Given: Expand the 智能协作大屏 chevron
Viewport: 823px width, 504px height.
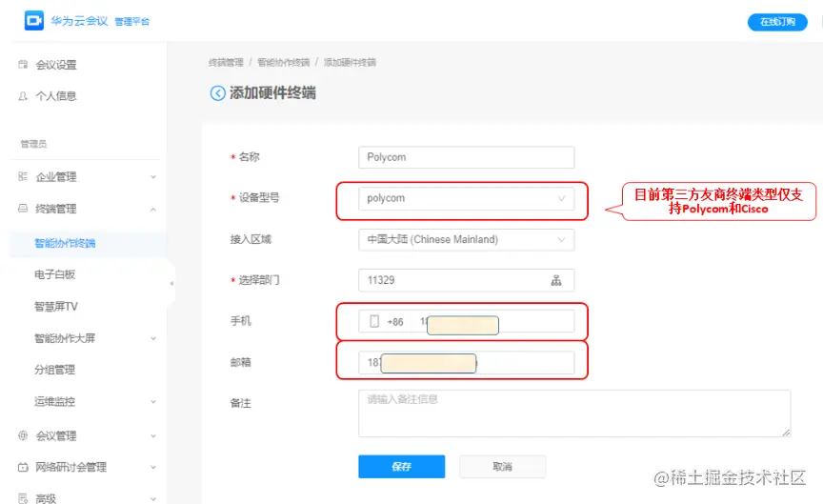Looking at the screenshot, I should [153, 338].
